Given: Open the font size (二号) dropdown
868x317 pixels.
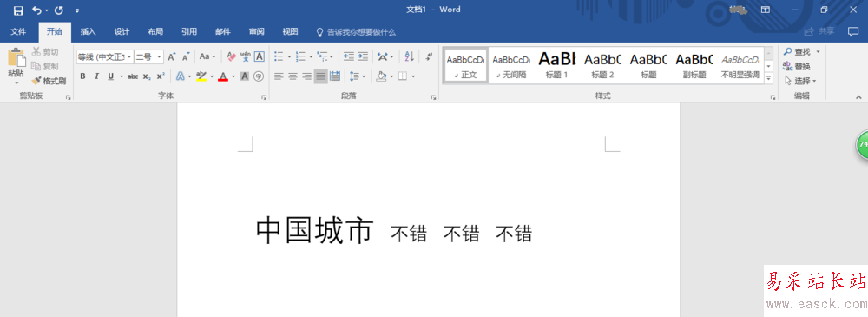Looking at the screenshot, I should pyautogui.click(x=160, y=56).
